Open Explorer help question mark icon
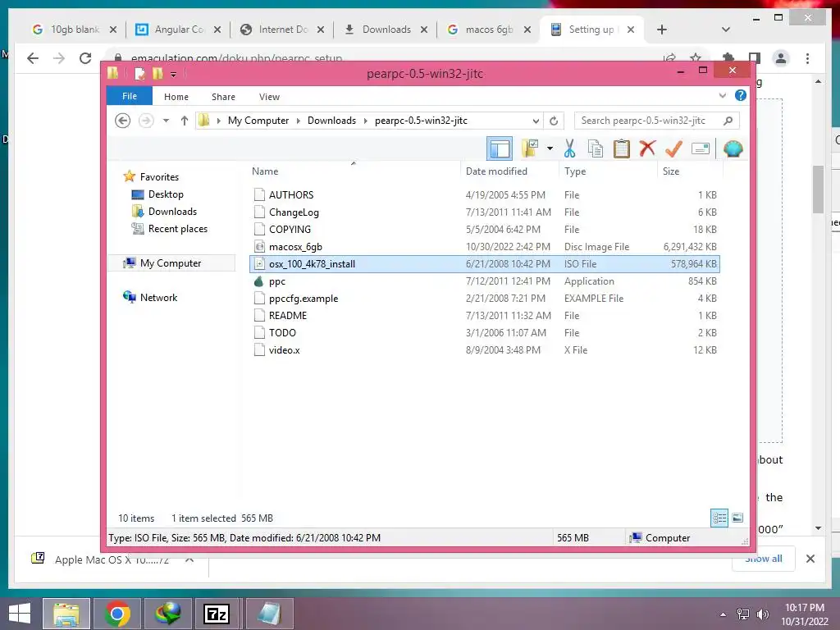The height and width of the screenshot is (630, 840). click(x=741, y=95)
